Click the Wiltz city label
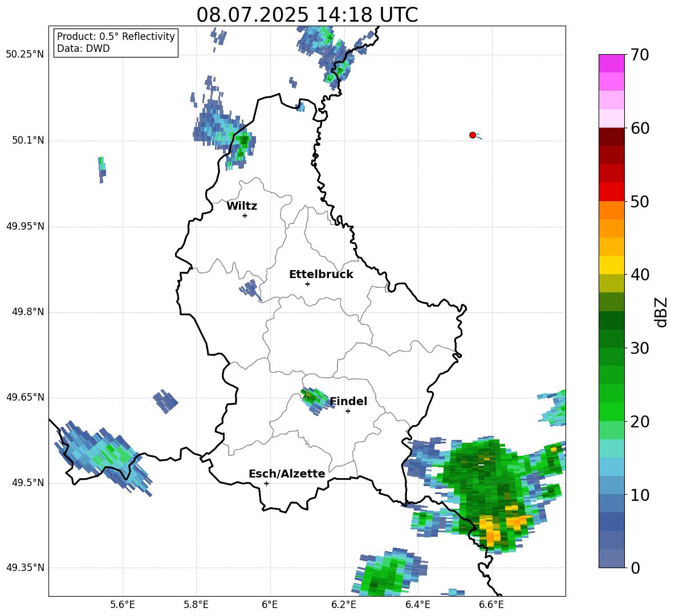This screenshot has width=675, height=616. click(242, 206)
